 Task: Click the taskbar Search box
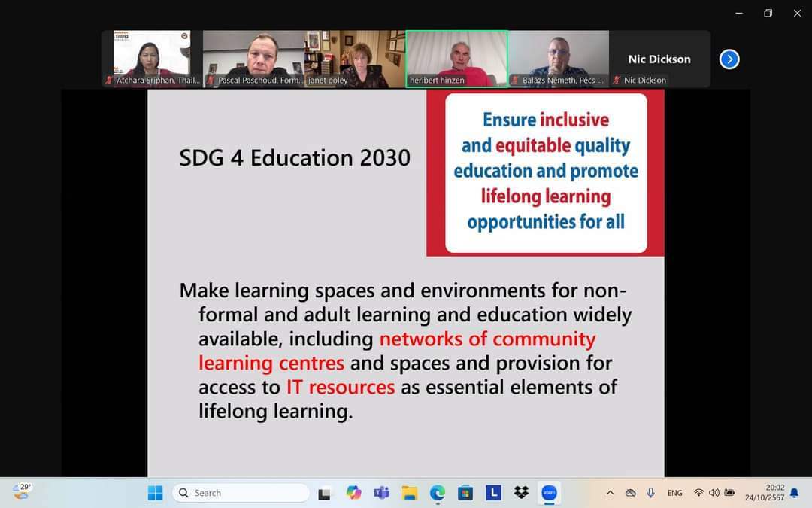241,493
